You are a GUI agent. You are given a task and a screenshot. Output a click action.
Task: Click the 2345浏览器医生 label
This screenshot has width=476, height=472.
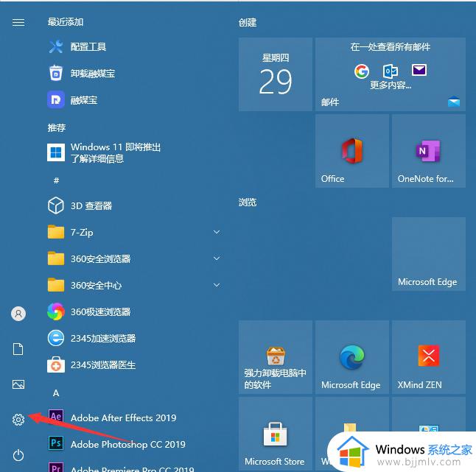[x=103, y=365]
